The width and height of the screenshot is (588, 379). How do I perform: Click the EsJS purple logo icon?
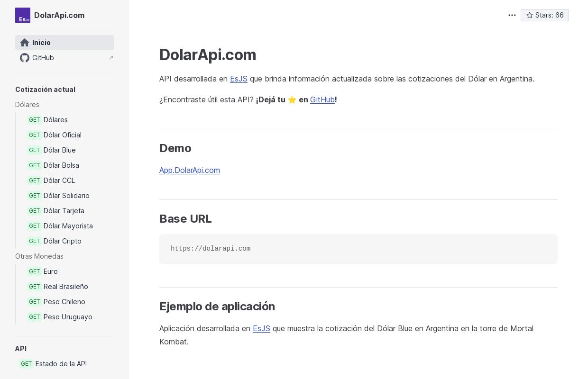tap(23, 15)
